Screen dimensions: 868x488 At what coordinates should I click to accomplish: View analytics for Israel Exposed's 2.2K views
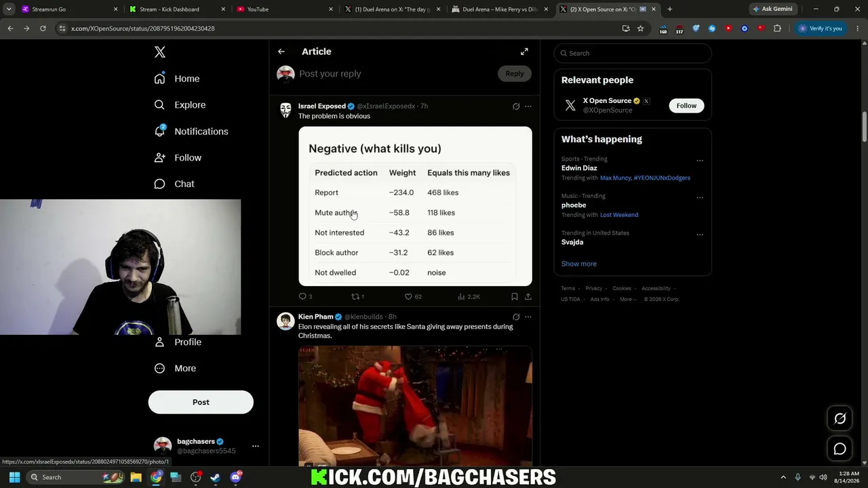tap(469, 296)
